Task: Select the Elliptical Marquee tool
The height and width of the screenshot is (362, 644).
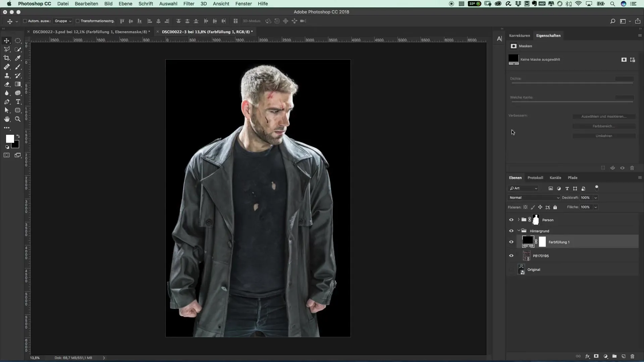Action: pyautogui.click(x=18, y=41)
